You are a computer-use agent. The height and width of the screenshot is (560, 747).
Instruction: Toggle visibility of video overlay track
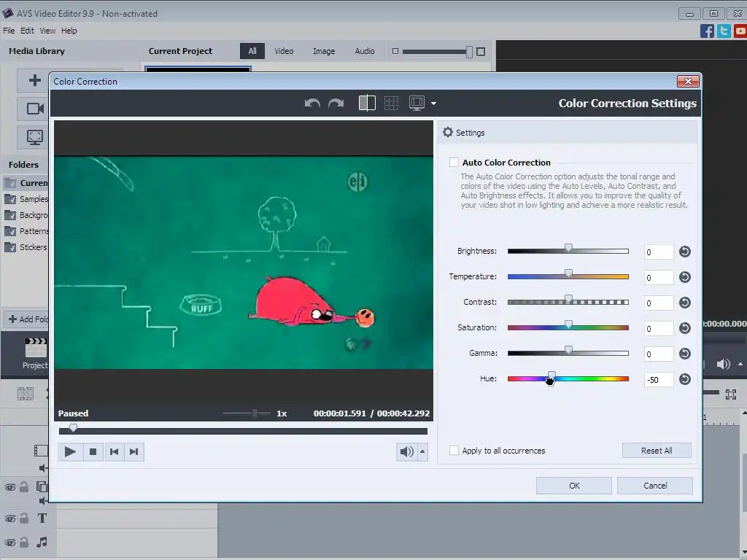point(10,487)
